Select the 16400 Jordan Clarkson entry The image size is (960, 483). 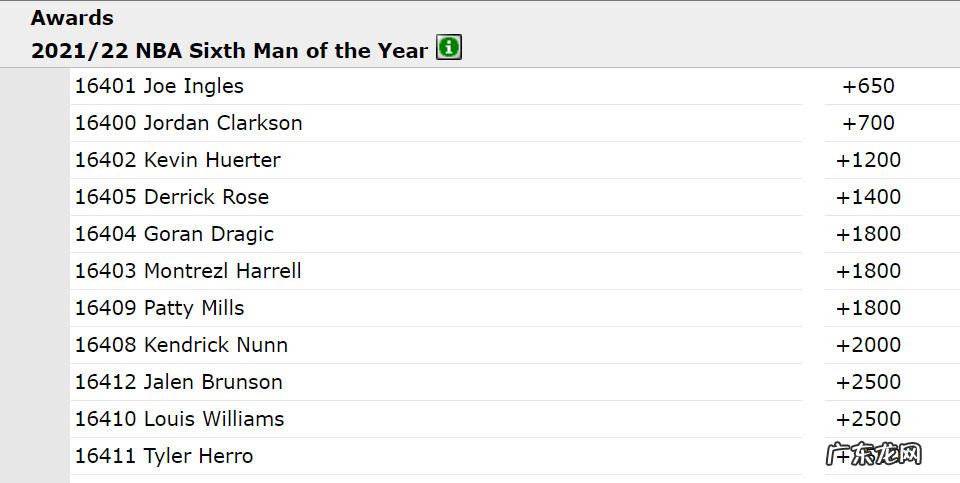click(x=188, y=123)
